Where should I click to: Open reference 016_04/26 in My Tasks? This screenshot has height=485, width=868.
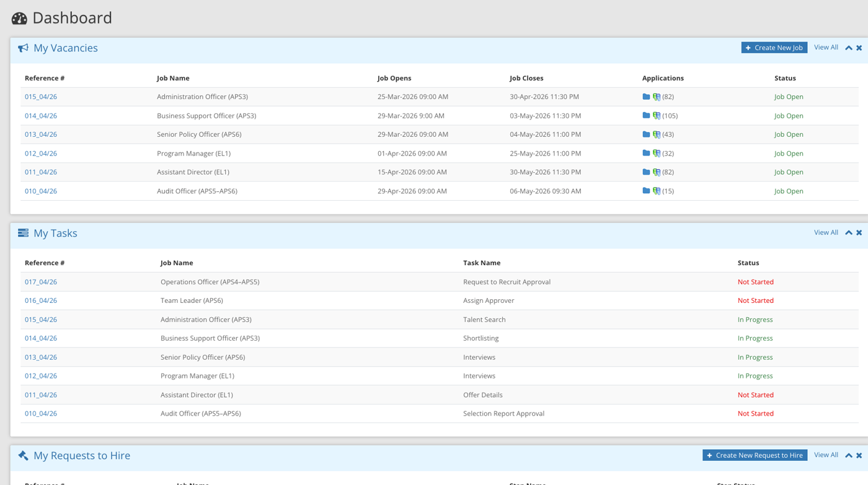tap(41, 300)
